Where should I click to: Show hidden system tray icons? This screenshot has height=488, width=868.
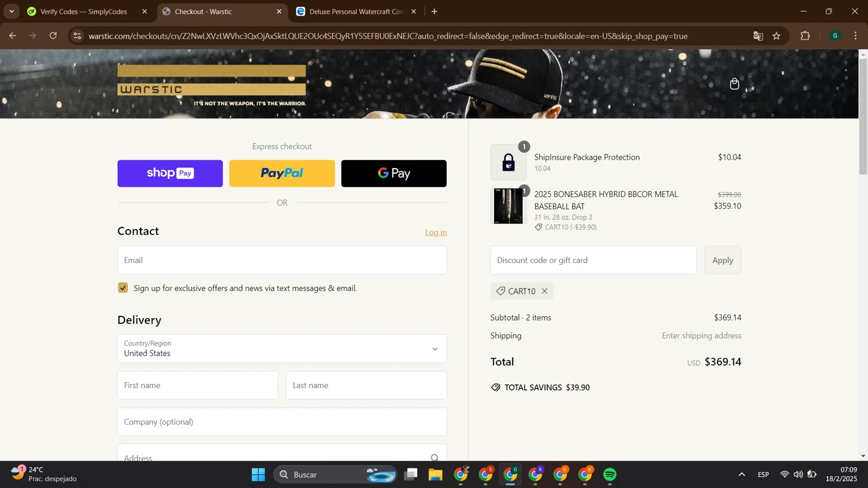(741, 475)
